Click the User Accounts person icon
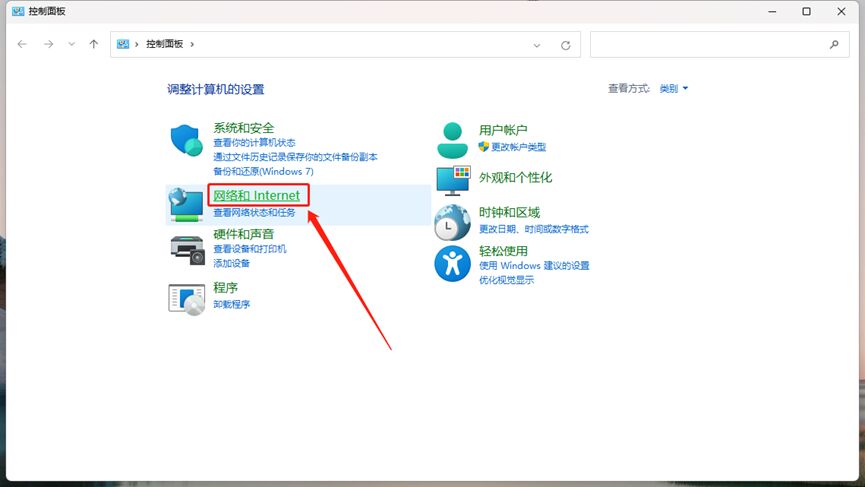The image size is (865, 487). [x=453, y=140]
